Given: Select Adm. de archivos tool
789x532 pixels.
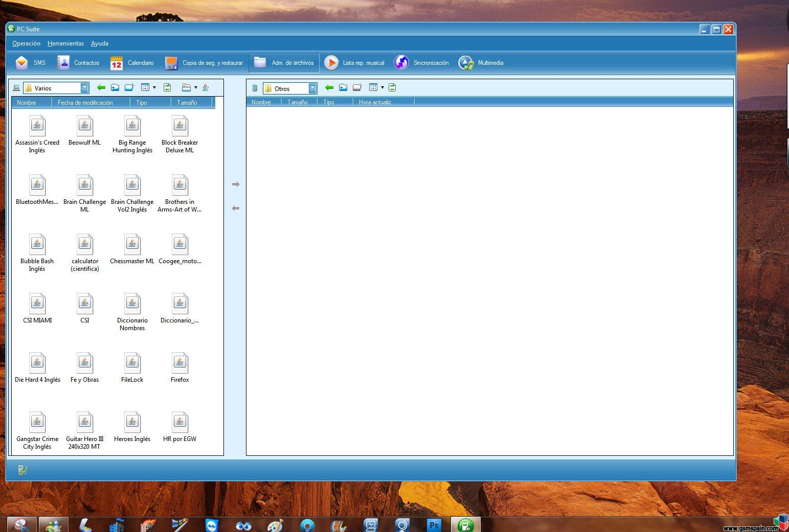Looking at the screenshot, I should [x=284, y=63].
